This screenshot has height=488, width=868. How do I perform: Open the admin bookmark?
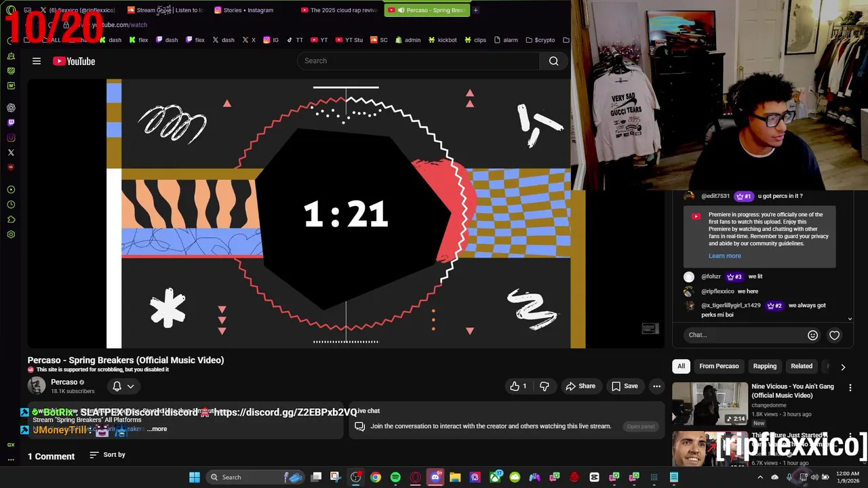point(408,40)
